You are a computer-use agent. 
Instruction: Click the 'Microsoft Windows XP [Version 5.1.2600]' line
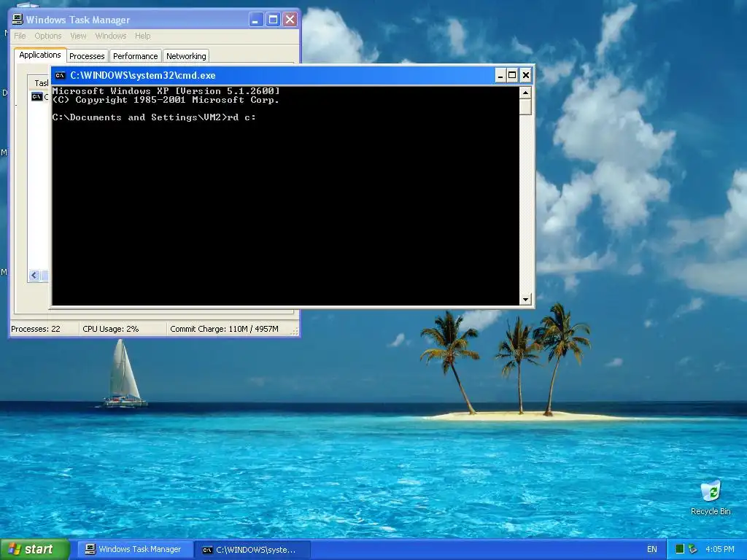pos(166,90)
